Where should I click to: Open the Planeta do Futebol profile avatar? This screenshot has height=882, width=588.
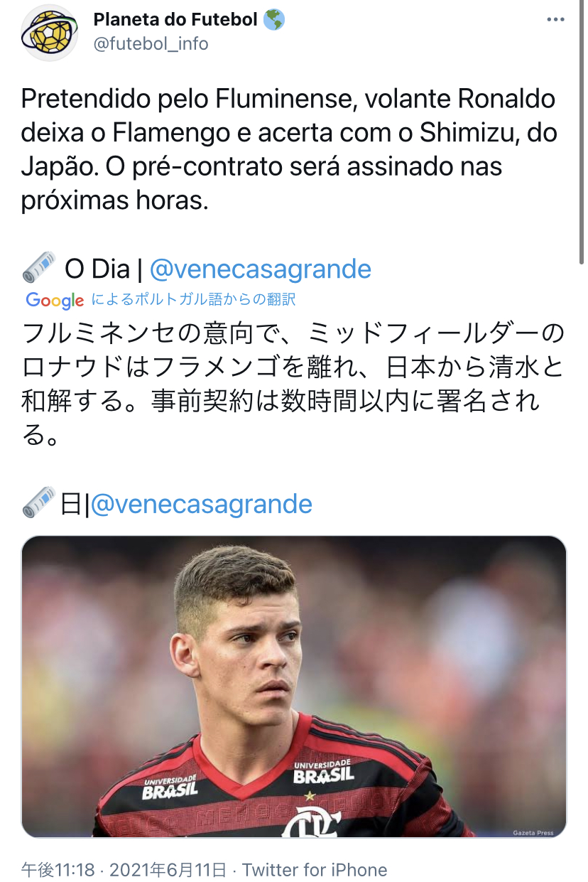pos(49,33)
